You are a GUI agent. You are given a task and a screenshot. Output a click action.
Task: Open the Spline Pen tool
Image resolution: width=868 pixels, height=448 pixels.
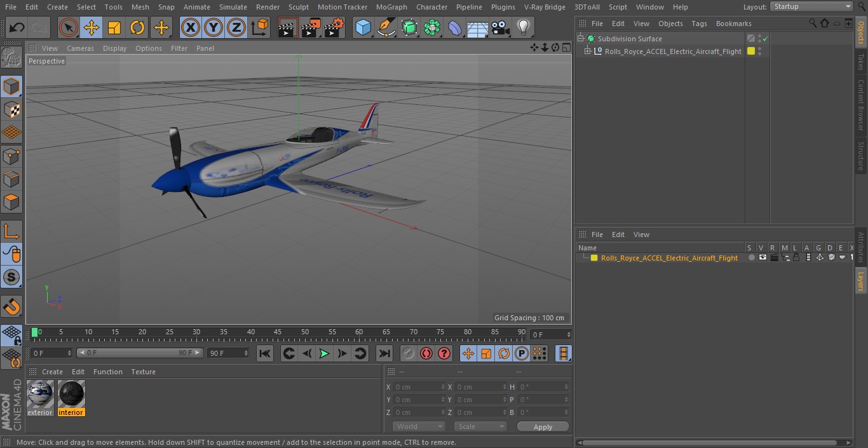point(386,27)
